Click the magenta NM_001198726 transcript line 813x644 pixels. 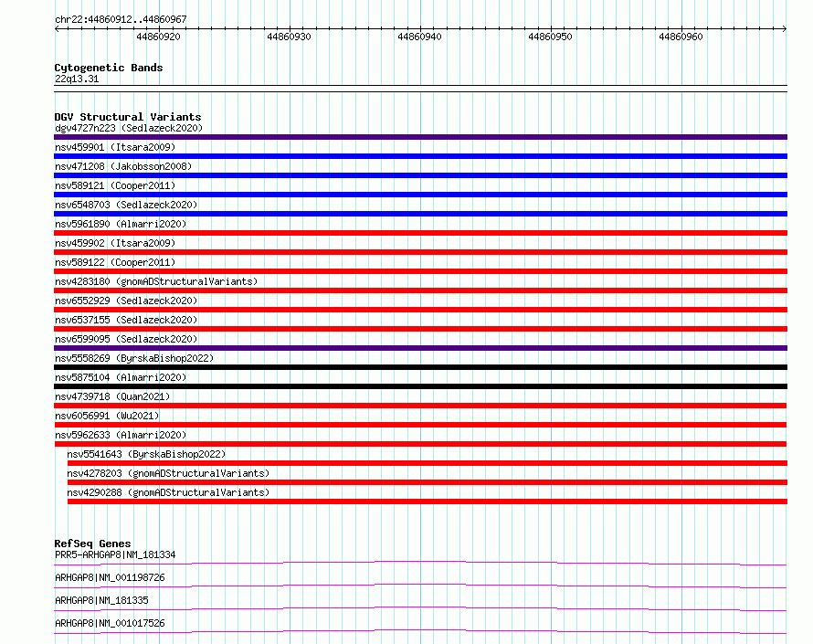coord(420,586)
